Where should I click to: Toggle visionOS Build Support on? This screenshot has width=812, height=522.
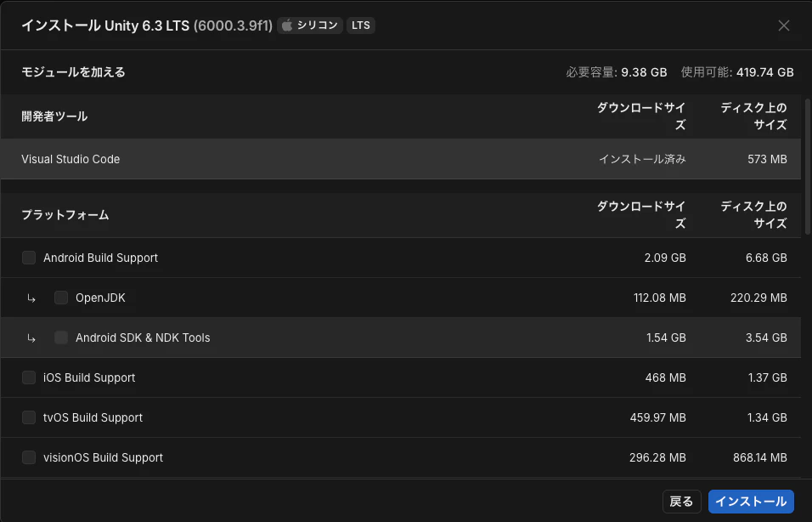pos(28,457)
